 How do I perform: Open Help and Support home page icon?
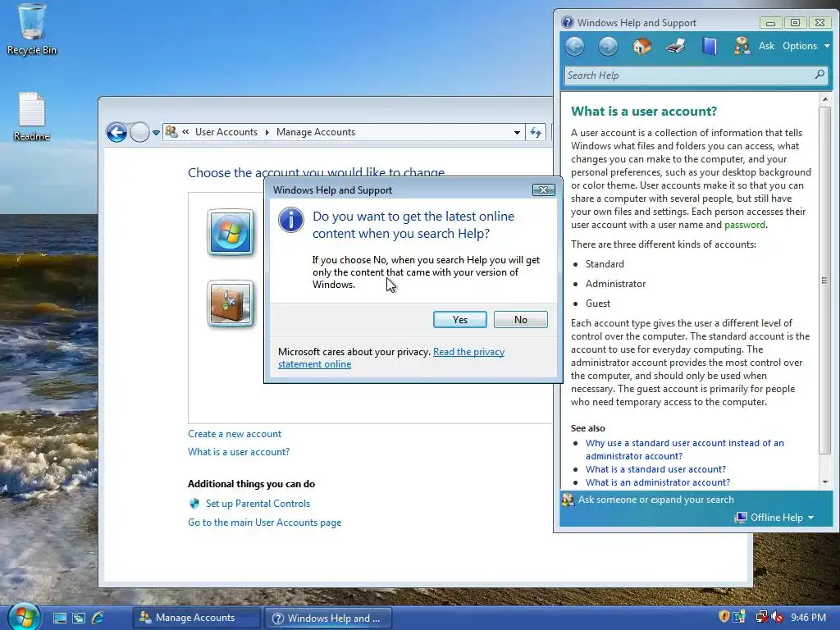(641, 46)
